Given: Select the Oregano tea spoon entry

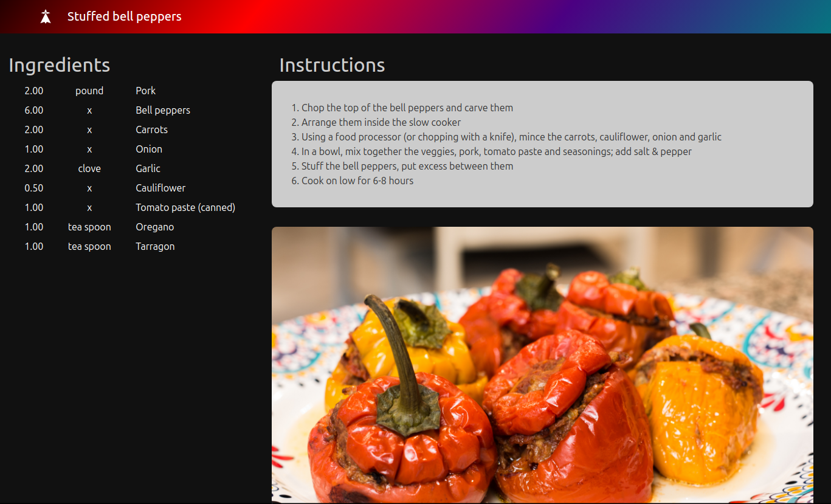Looking at the screenshot, I should tap(154, 227).
